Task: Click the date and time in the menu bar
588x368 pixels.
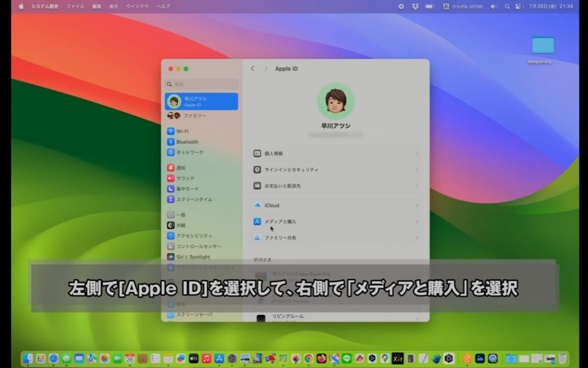Action: pos(551,6)
